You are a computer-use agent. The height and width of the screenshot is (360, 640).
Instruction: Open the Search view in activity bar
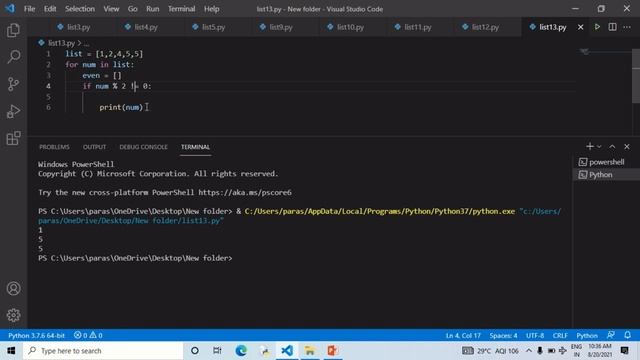(x=13, y=57)
